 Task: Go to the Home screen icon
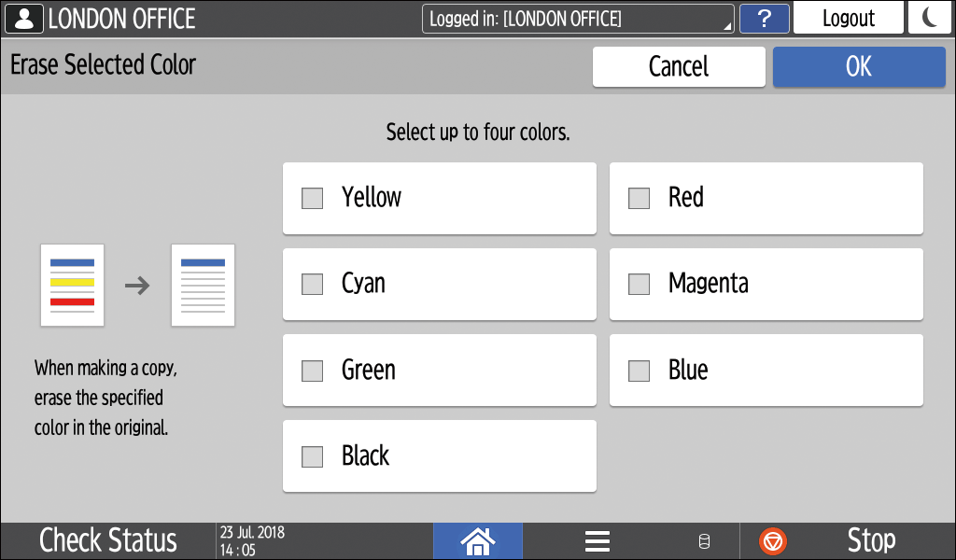coord(477,540)
